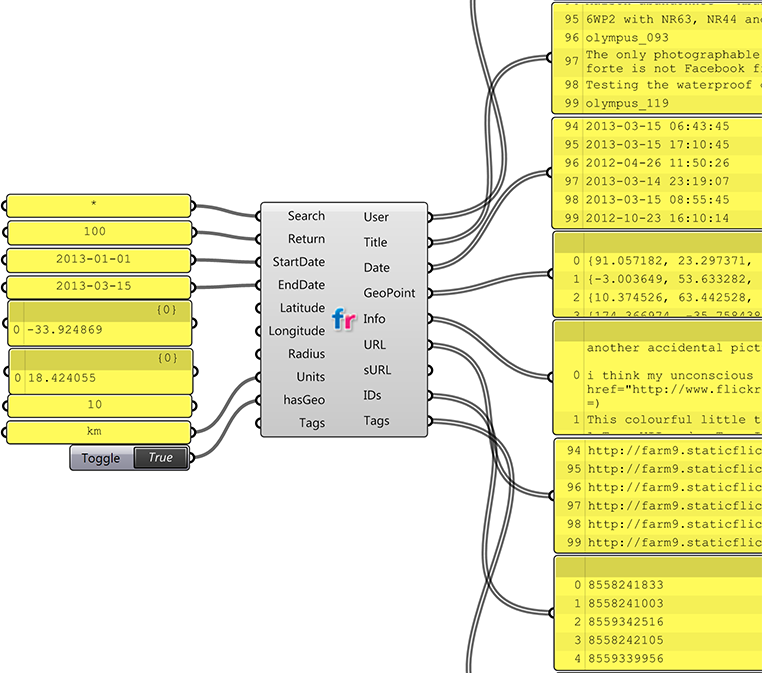The width and height of the screenshot is (762, 673).
Task: Select the 2013-01-01 start date panel
Action: [x=98, y=260]
